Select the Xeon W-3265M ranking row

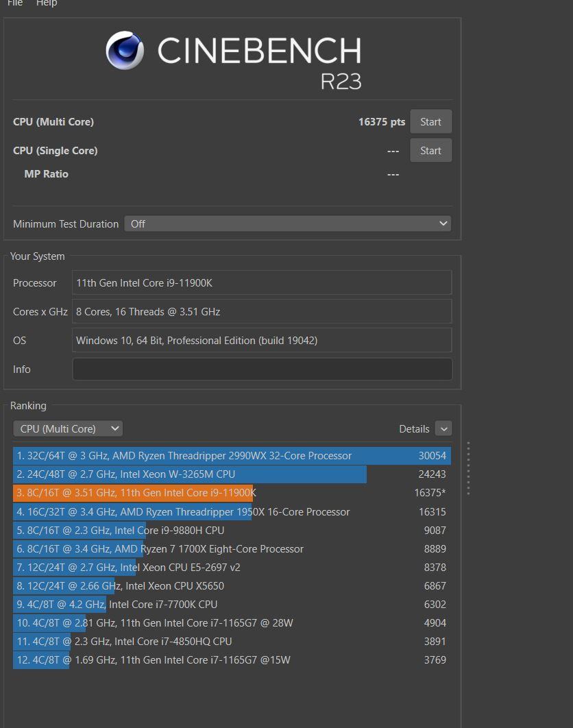[232, 474]
